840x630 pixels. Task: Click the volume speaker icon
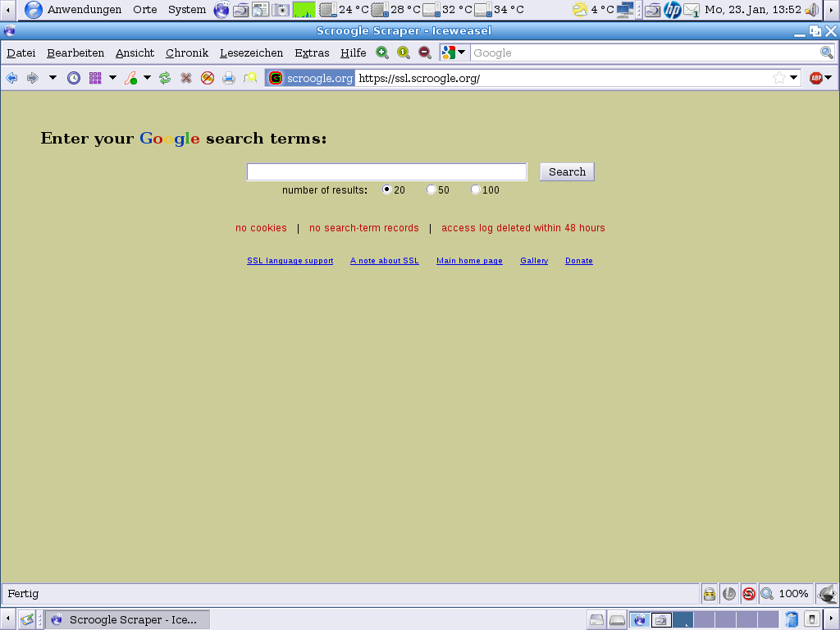click(x=811, y=10)
